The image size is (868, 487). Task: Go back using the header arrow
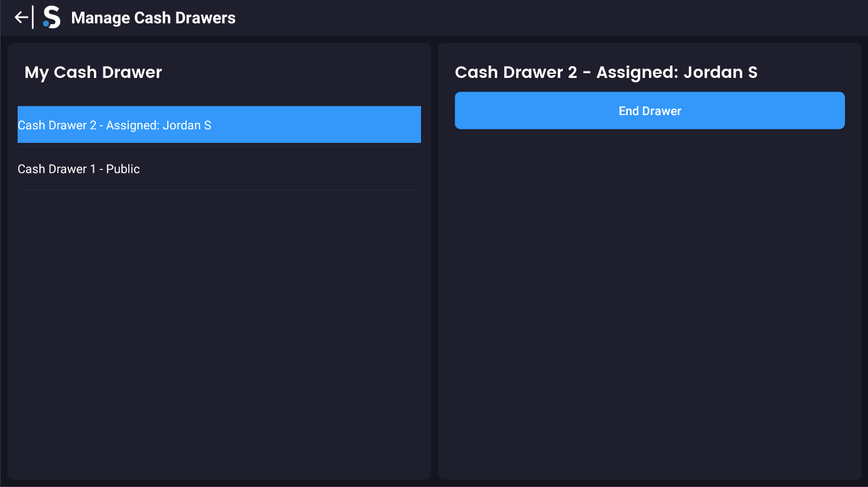[x=21, y=18]
